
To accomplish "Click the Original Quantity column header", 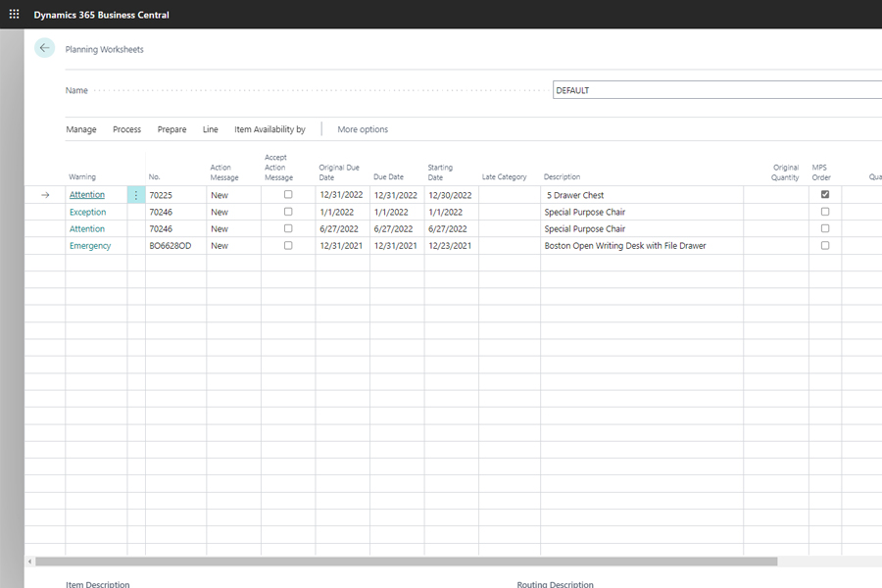I will pyautogui.click(x=785, y=172).
